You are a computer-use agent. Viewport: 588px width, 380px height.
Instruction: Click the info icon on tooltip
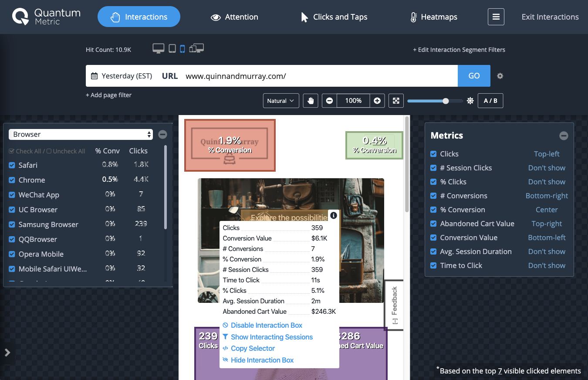coord(333,215)
